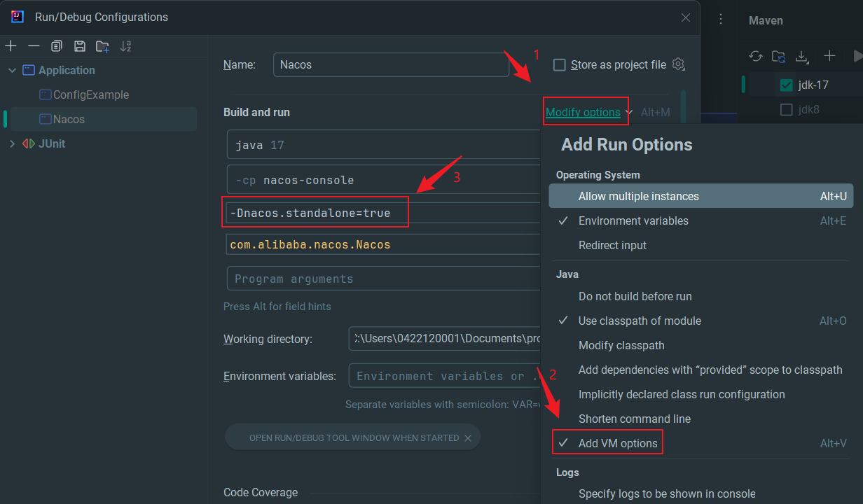
Task: Add a new run configuration
Action: click(11, 46)
